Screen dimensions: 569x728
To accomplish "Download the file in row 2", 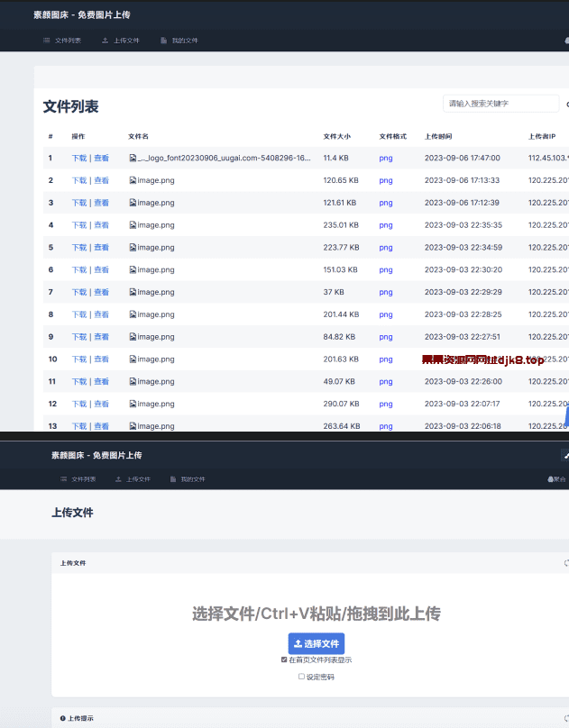I will coord(79,180).
